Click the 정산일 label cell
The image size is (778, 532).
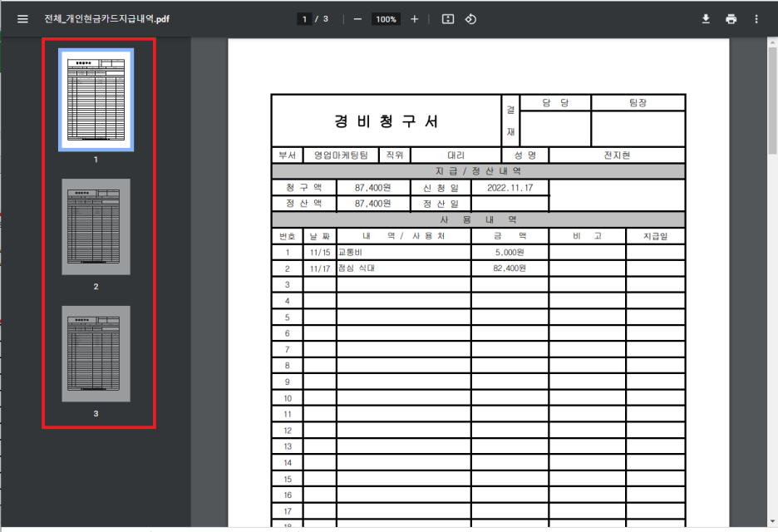441,204
